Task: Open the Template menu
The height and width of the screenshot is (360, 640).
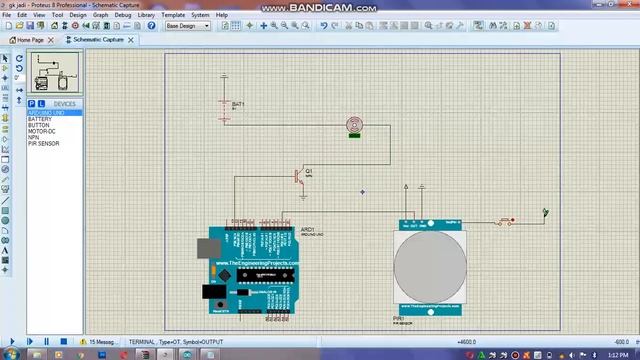Action: click(x=173, y=15)
